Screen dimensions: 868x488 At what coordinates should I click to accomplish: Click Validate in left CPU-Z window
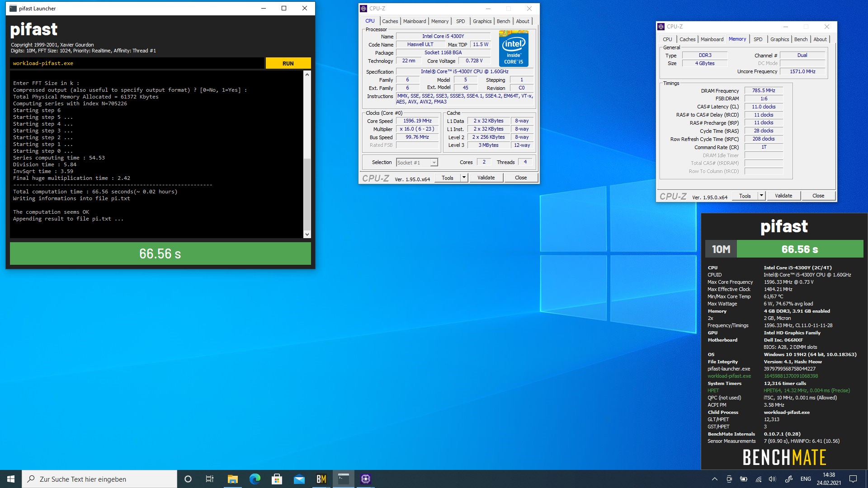486,178
